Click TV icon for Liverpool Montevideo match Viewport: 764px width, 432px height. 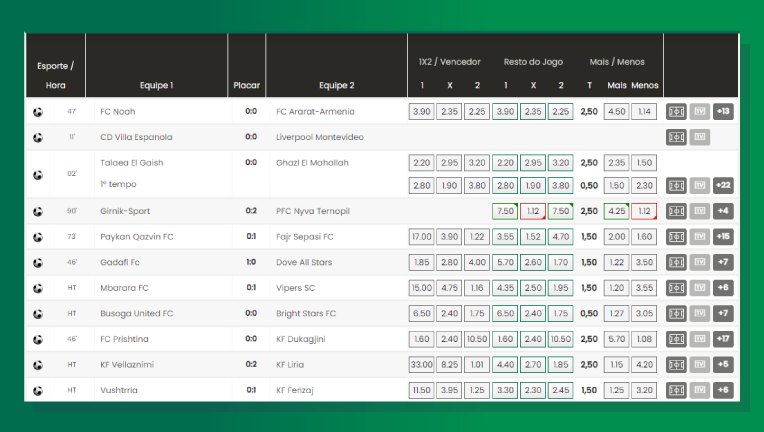coord(700,137)
